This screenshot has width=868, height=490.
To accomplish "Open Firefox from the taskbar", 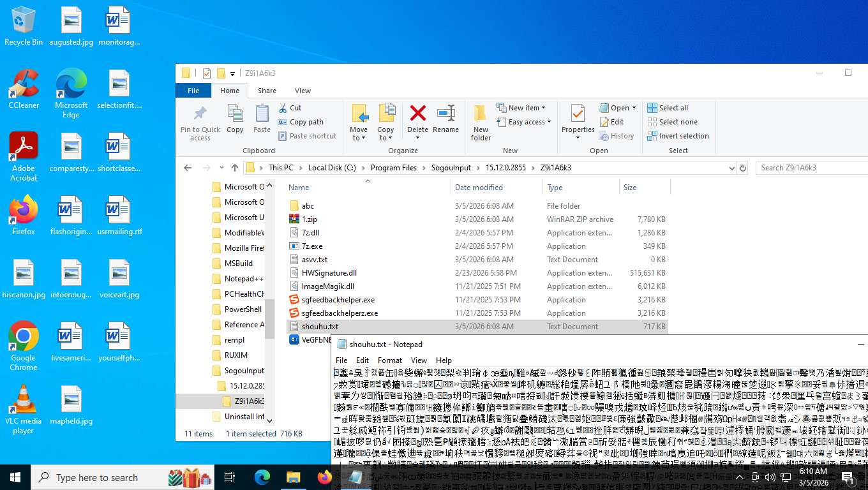I will click(x=324, y=477).
